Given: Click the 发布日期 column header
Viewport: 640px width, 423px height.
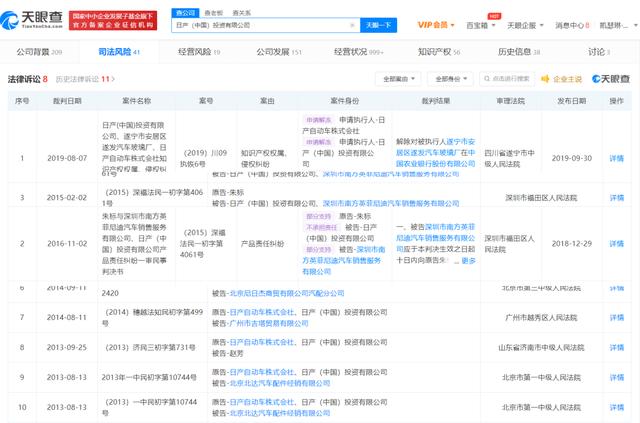Looking at the screenshot, I should click(x=571, y=101).
